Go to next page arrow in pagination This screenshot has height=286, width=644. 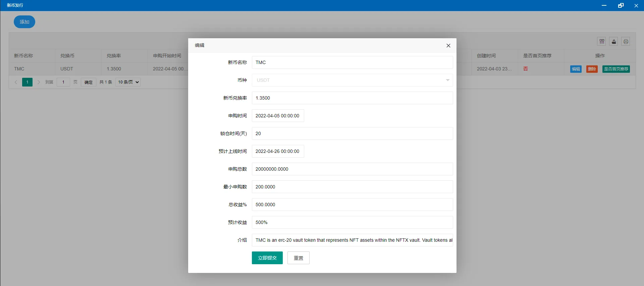click(39, 82)
